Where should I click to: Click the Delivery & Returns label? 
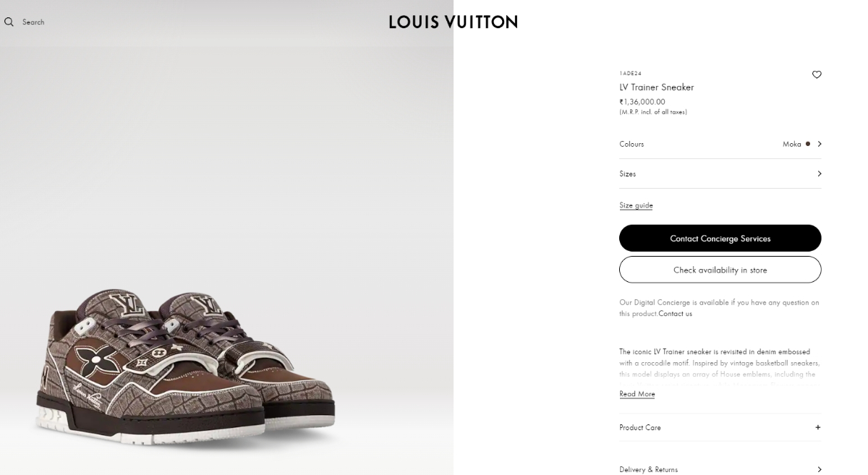[x=648, y=469]
